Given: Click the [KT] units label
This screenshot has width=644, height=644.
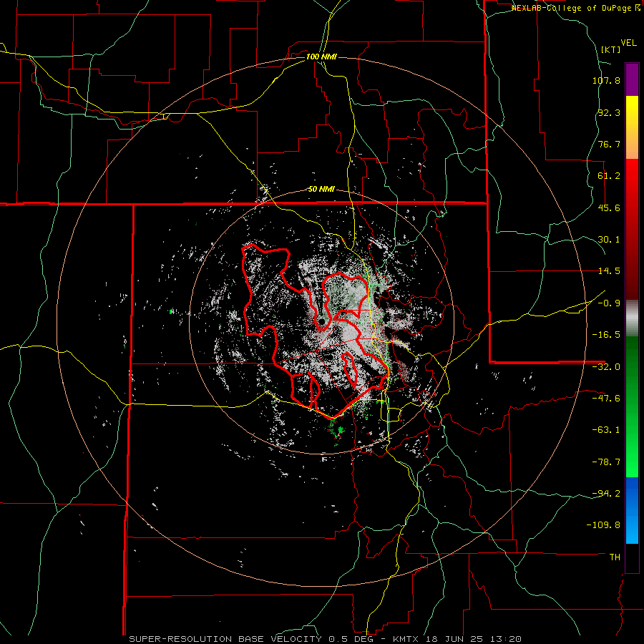Looking at the screenshot, I should point(611,49).
